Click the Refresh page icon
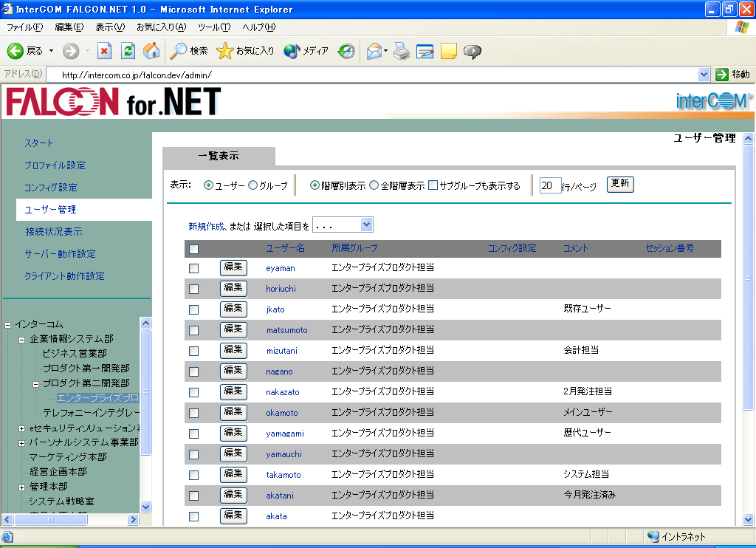756x548 pixels. click(x=128, y=51)
